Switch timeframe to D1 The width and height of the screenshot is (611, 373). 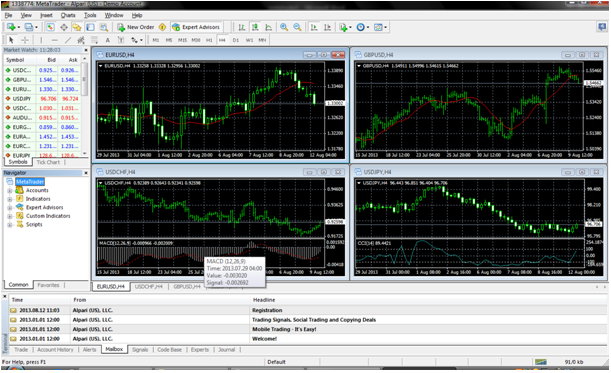(x=236, y=40)
